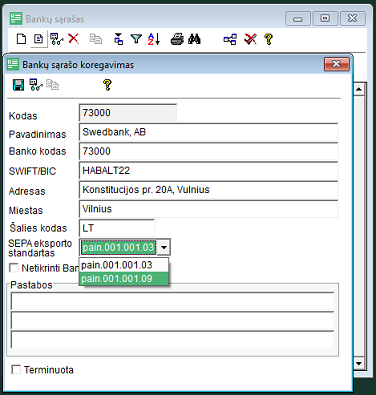376x395 pixels.
Task: Click the Banko kodas input field
Action: [x=208, y=151]
